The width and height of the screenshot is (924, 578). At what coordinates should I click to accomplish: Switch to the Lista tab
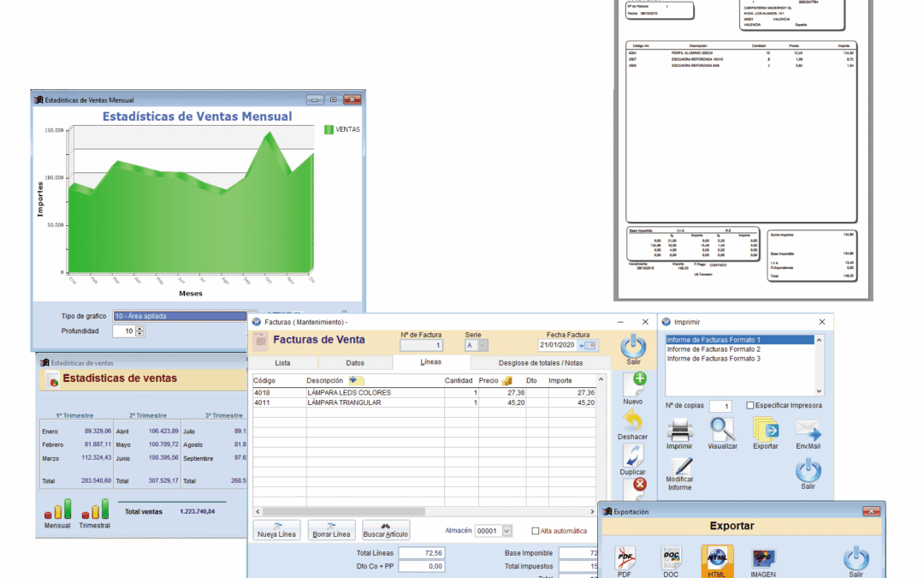(x=283, y=363)
